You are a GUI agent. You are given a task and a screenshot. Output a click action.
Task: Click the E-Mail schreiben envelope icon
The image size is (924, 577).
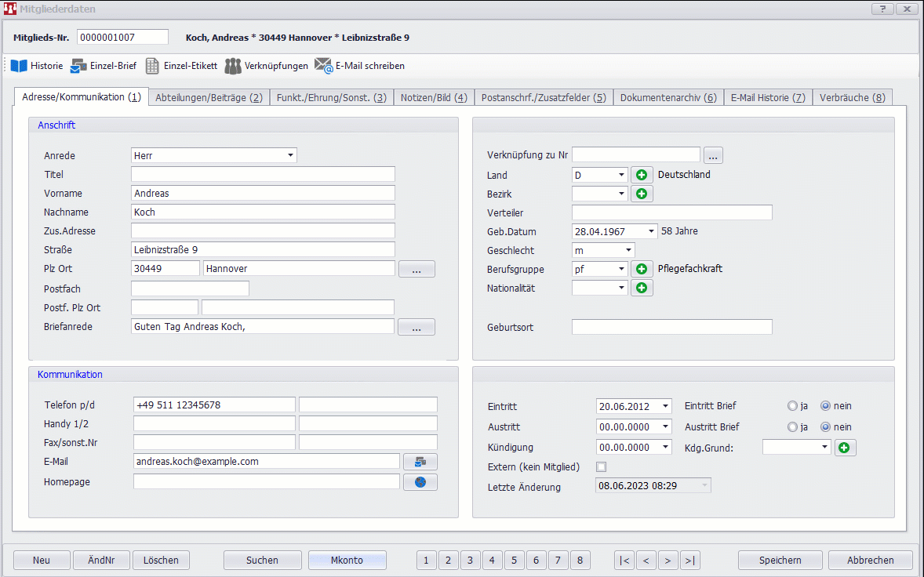pos(324,66)
